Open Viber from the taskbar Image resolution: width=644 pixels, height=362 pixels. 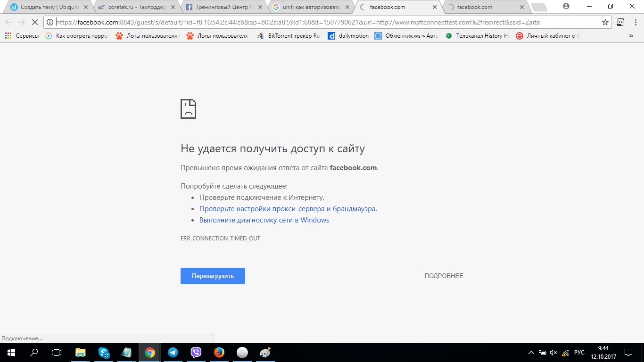pos(196,353)
